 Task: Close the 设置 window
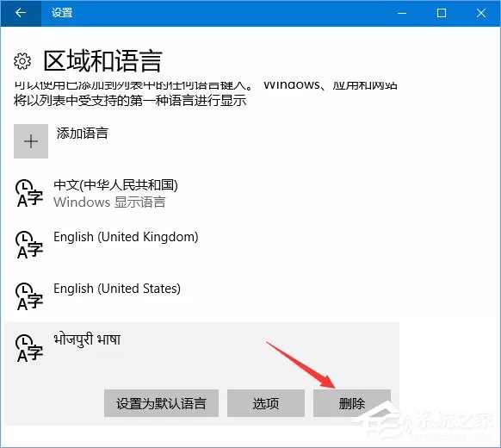481,13
